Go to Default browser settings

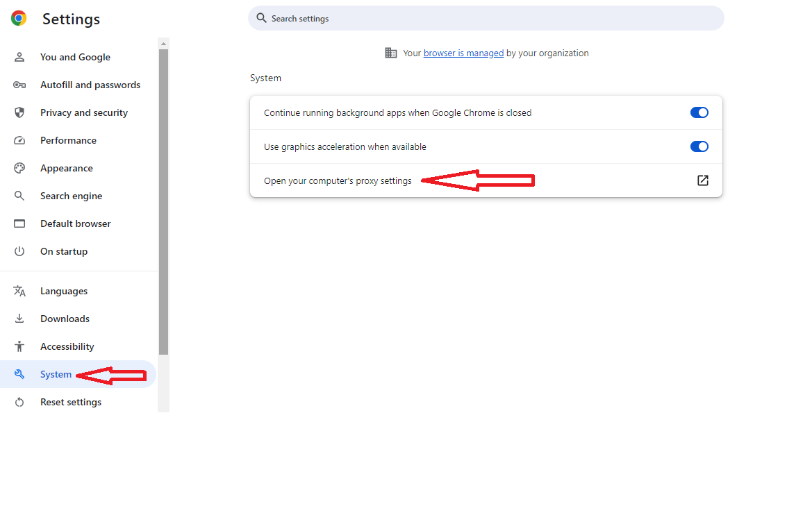75,224
